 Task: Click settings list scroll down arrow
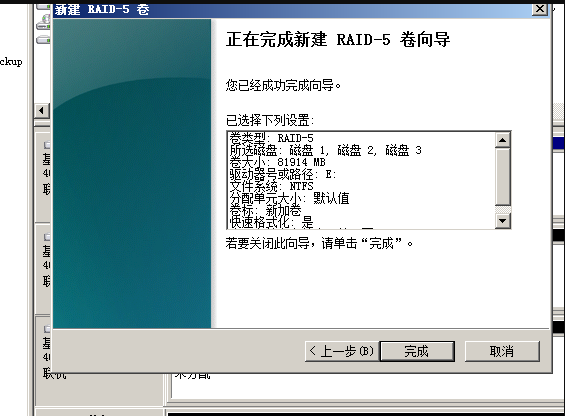tap(503, 221)
